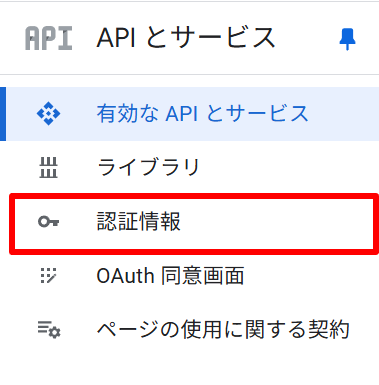379x385 pixels.
Task: Select the 有効な API とサービス diamond icon
Action: tap(49, 114)
